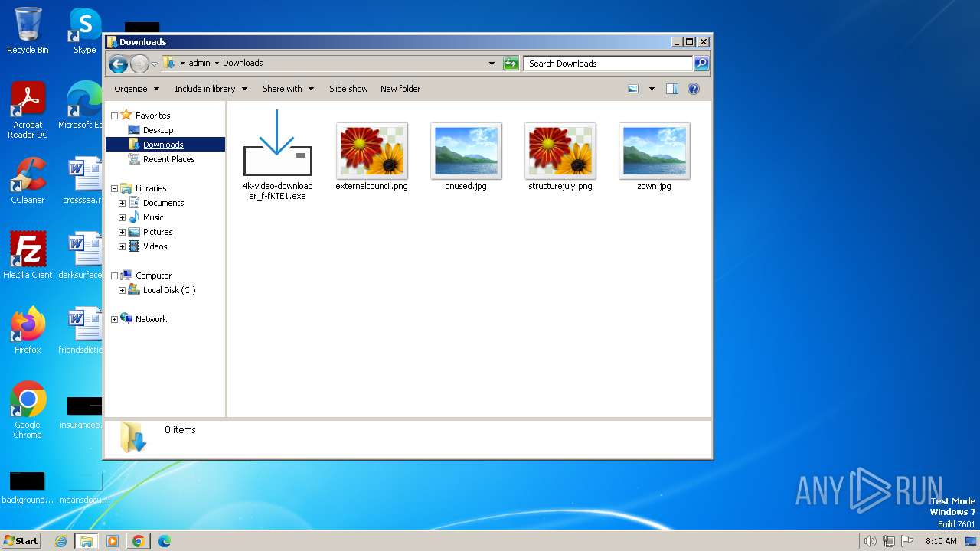Screen dimensions: 980x551
Task: Open the Skype desktop shortcut
Action: point(84,31)
